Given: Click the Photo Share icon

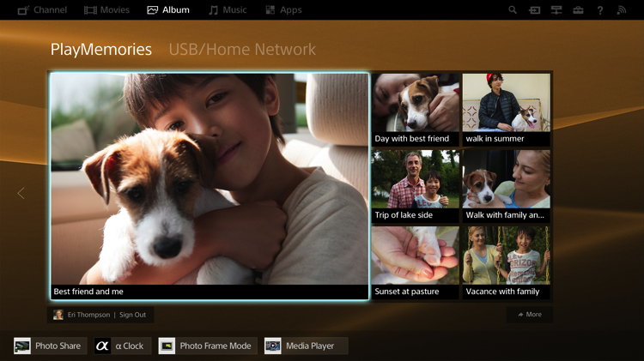Looking at the screenshot, I should click(x=22, y=346).
